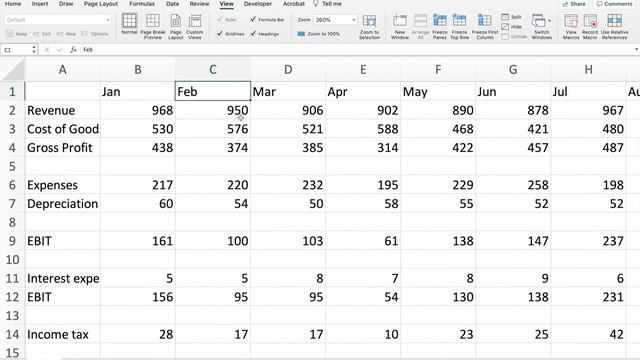This screenshot has height=360, width=640.
Task: Click Zoom to Selection icon
Action: tap(369, 21)
